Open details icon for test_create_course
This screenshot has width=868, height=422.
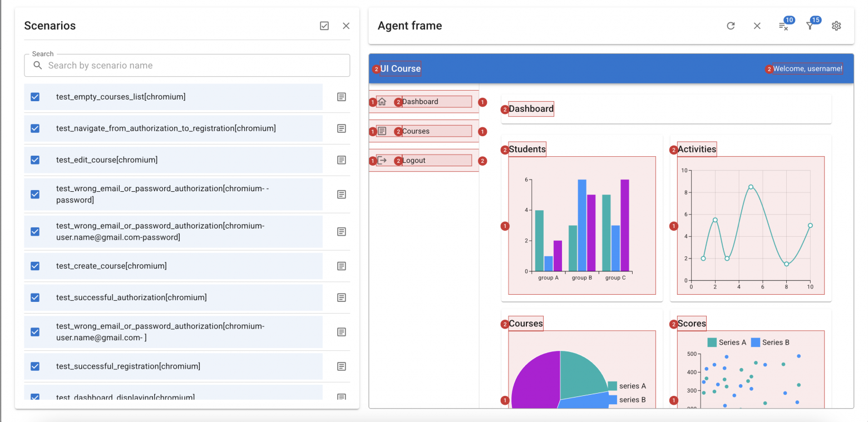tap(342, 266)
